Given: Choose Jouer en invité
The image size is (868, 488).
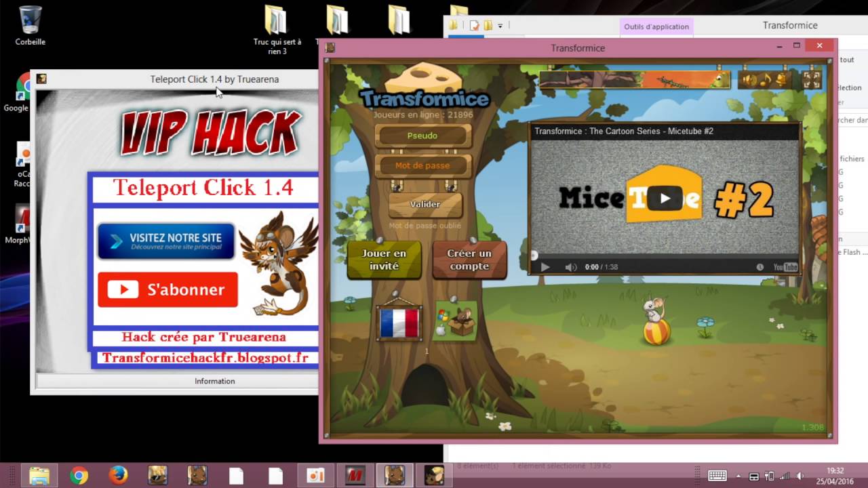Looking at the screenshot, I should 384,260.
